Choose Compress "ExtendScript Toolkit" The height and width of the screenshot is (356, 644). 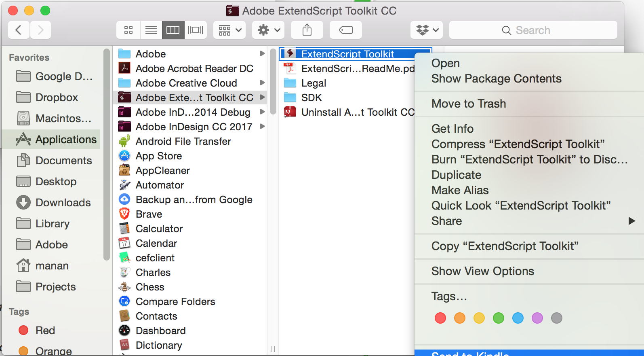[x=529, y=144]
